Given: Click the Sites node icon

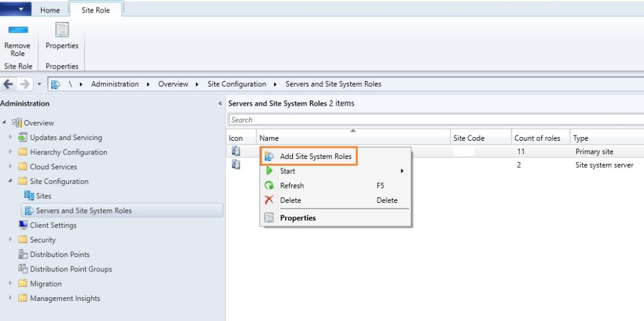Looking at the screenshot, I should (29, 196).
